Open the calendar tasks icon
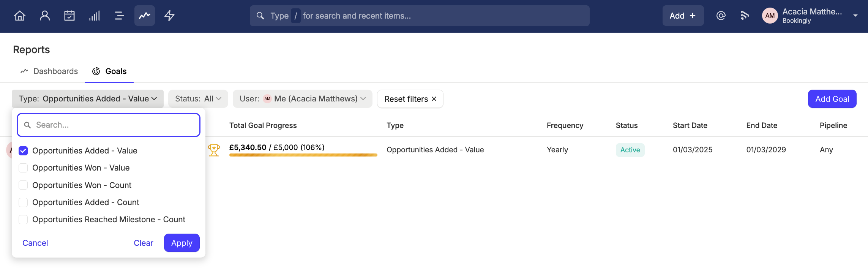868x272 pixels. coord(69,16)
